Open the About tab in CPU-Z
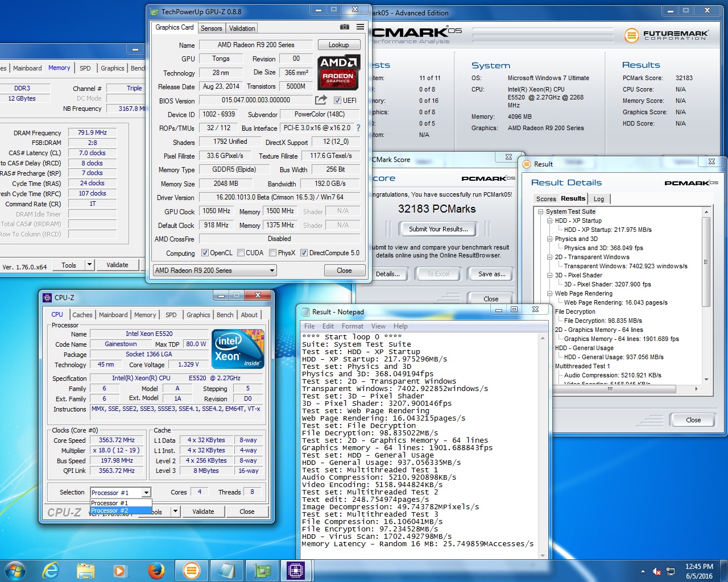728x582 pixels. coord(249,315)
